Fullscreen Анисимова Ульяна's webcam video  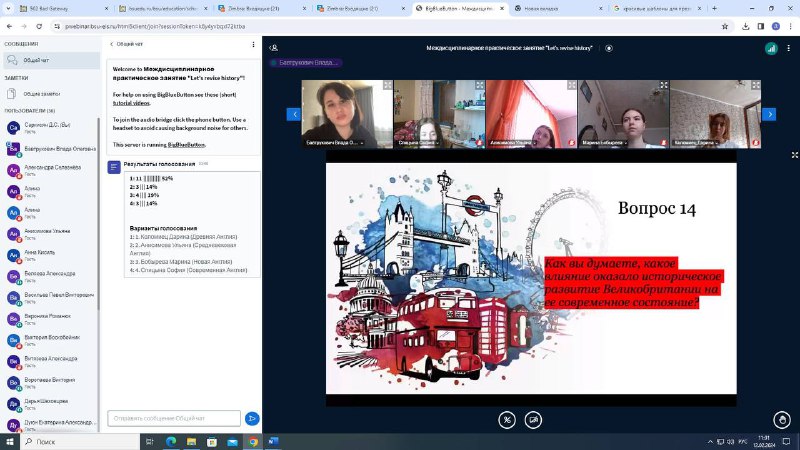click(x=571, y=85)
